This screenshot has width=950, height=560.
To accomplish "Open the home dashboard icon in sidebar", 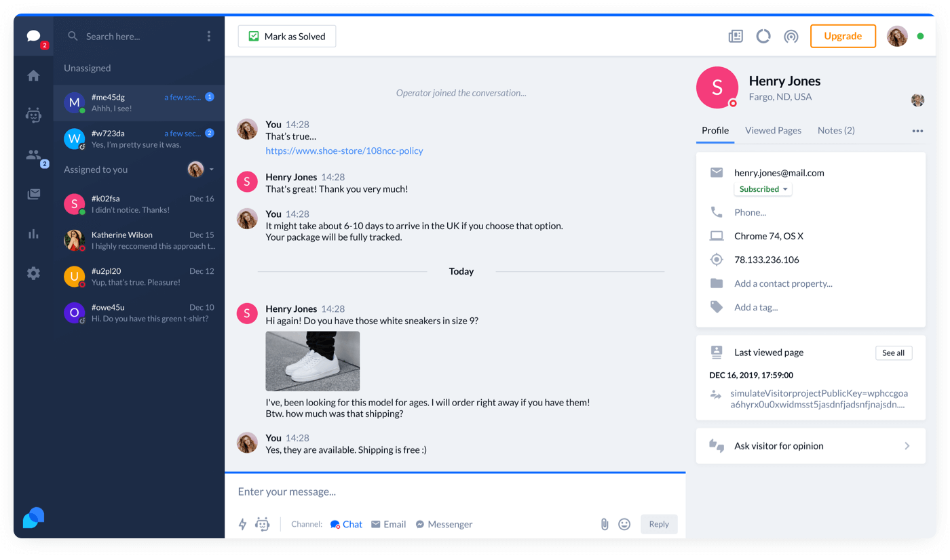I will pos(33,76).
